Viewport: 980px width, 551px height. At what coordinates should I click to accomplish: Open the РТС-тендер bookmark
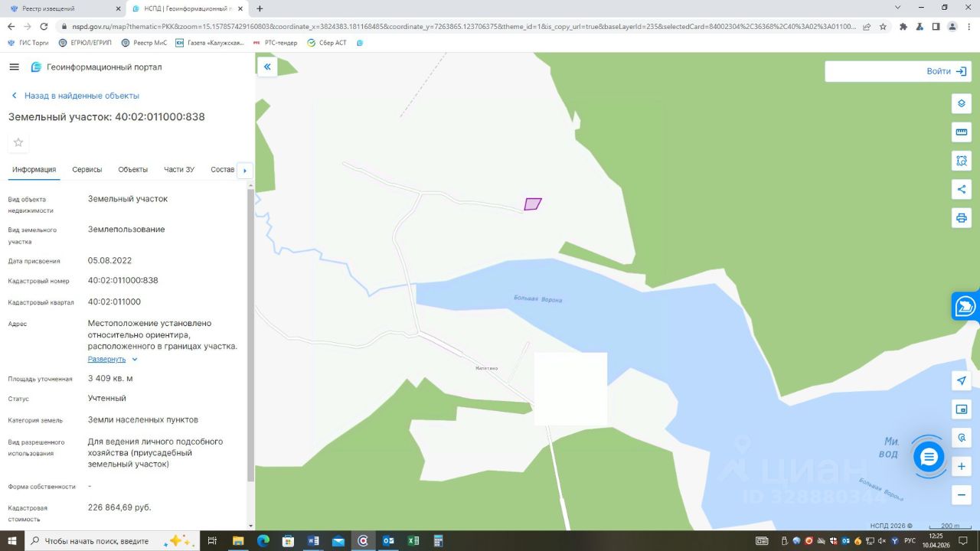click(275, 43)
